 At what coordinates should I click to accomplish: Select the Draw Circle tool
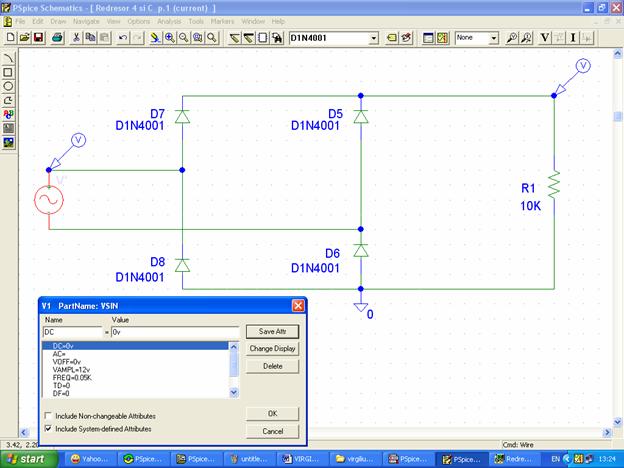(x=9, y=86)
